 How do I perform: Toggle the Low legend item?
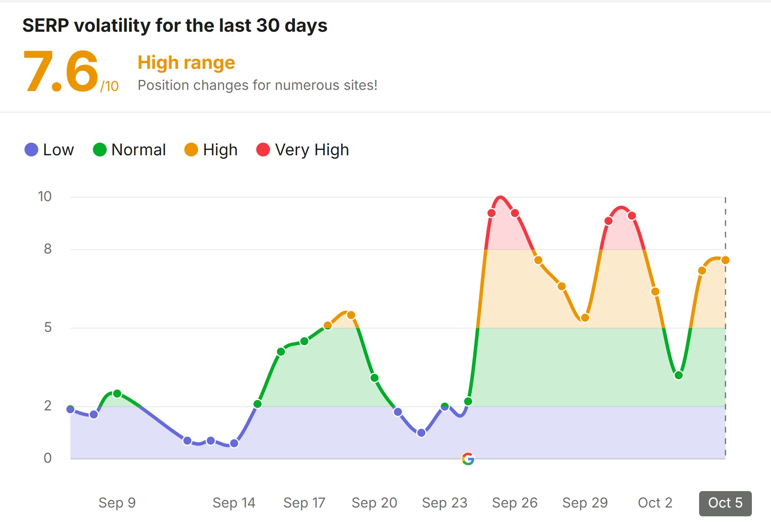click(x=49, y=150)
